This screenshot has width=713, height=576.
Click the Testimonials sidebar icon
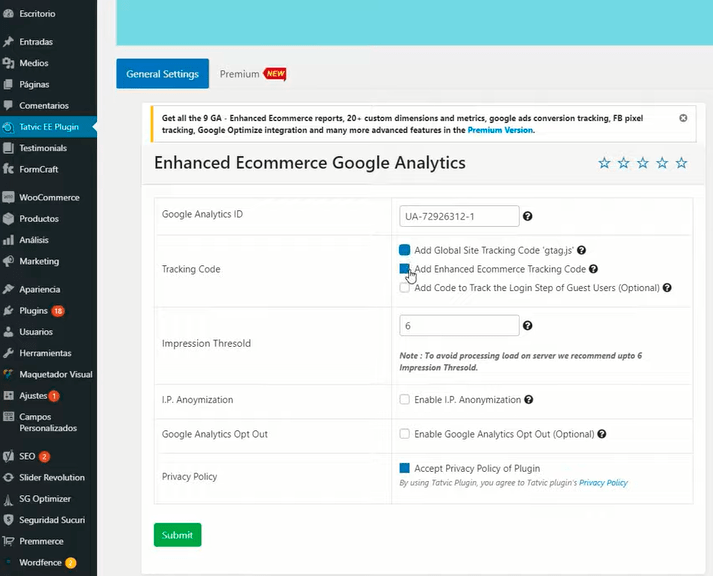pyautogui.click(x=8, y=148)
